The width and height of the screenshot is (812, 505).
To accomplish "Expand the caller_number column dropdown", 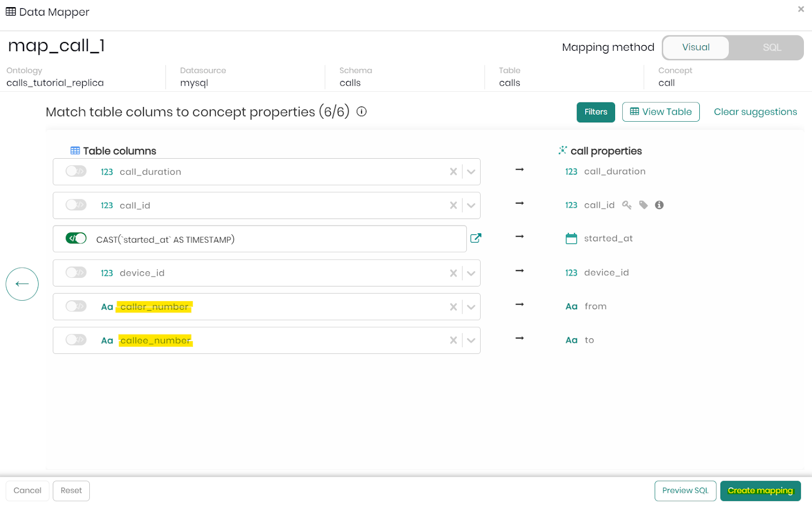I will tap(471, 307).
